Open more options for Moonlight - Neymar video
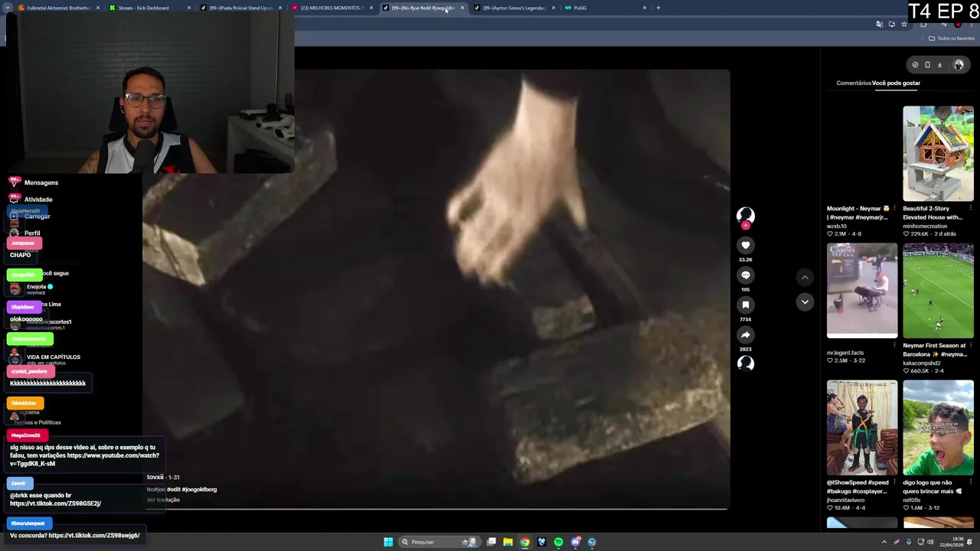980x551 pixels. [x=895, y=208]
